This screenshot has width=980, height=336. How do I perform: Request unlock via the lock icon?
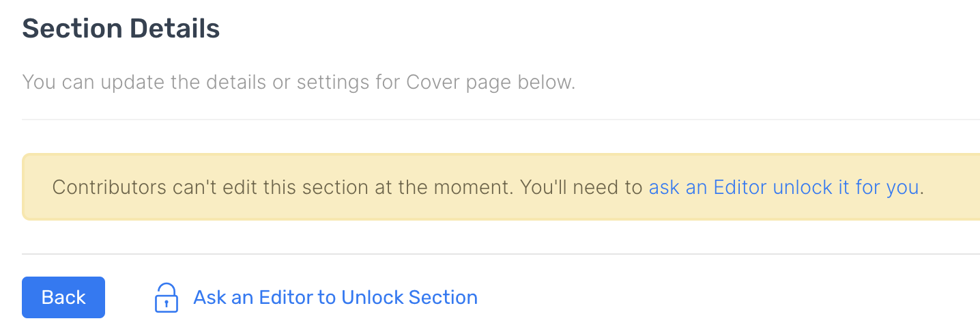coord(167,298)
